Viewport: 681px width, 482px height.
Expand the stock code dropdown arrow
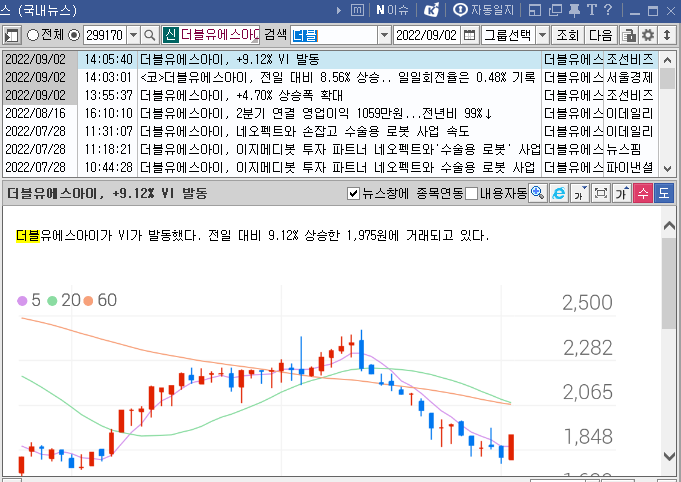[133, 35]
